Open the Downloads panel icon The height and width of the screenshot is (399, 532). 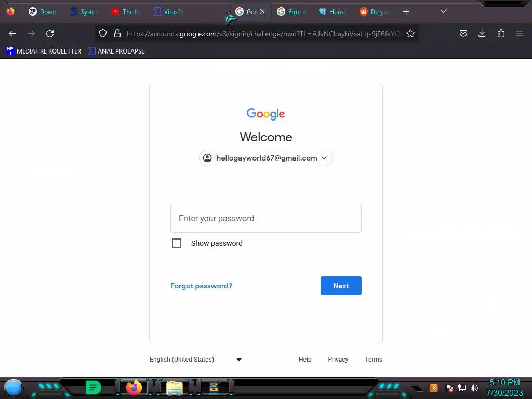(482, 33)
